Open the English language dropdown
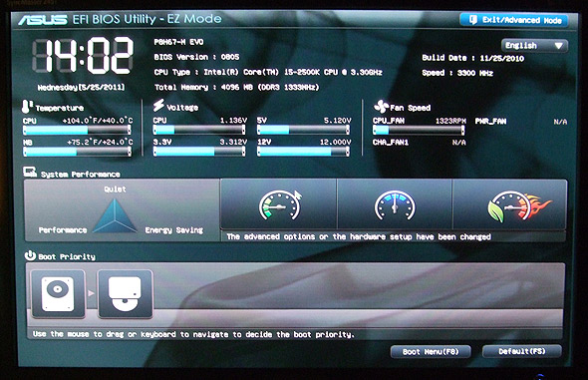Screen dimensions: 588x380 coord(534,46)
